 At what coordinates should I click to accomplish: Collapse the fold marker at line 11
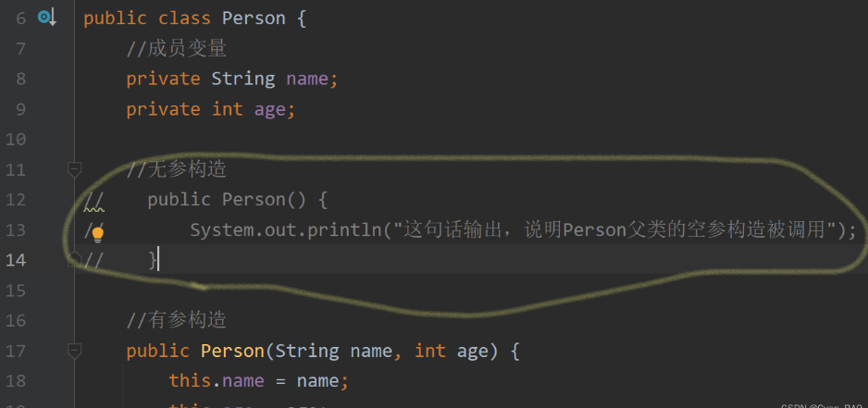point(75,169)
